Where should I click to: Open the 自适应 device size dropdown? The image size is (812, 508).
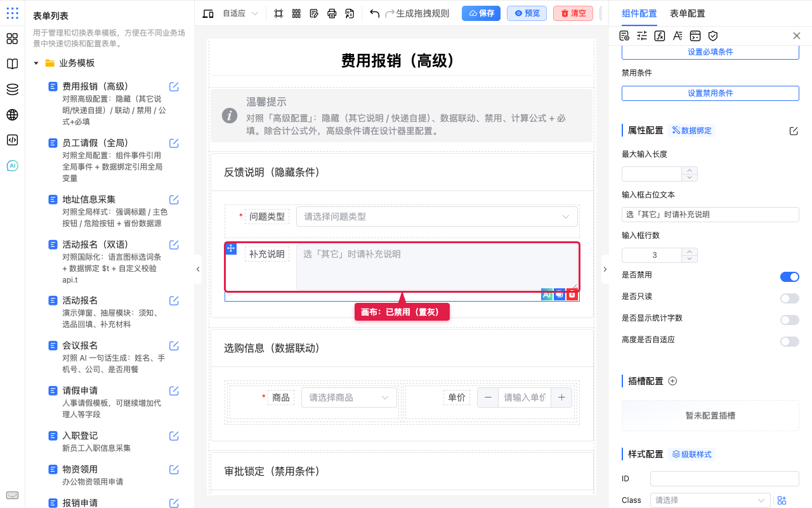click(x=240, y=13)
